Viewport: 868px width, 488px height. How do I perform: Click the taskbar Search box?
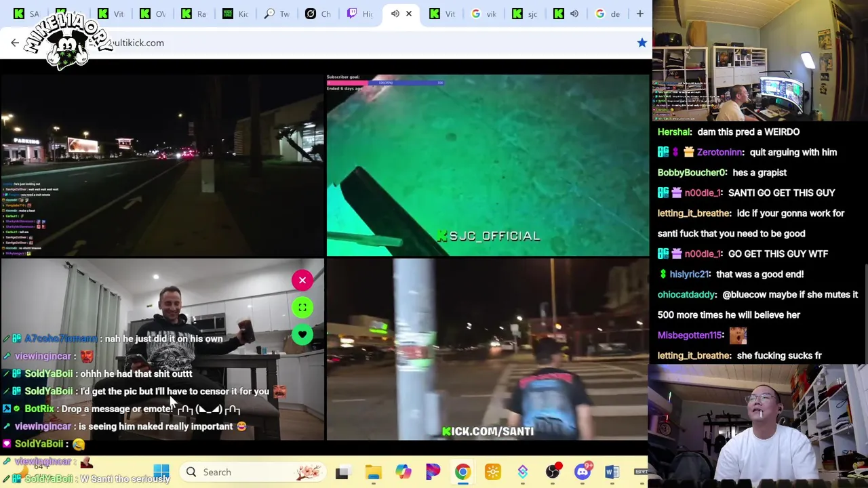pos(254,472)
